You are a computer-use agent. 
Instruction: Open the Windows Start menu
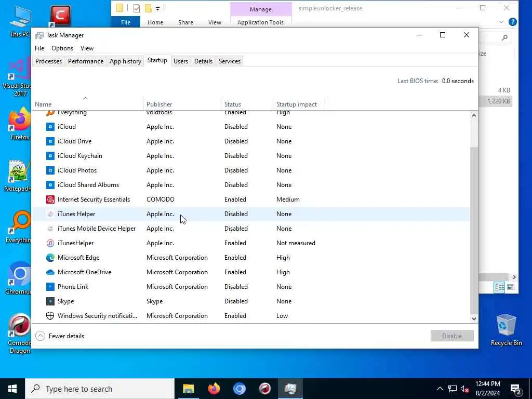[12, 389]
